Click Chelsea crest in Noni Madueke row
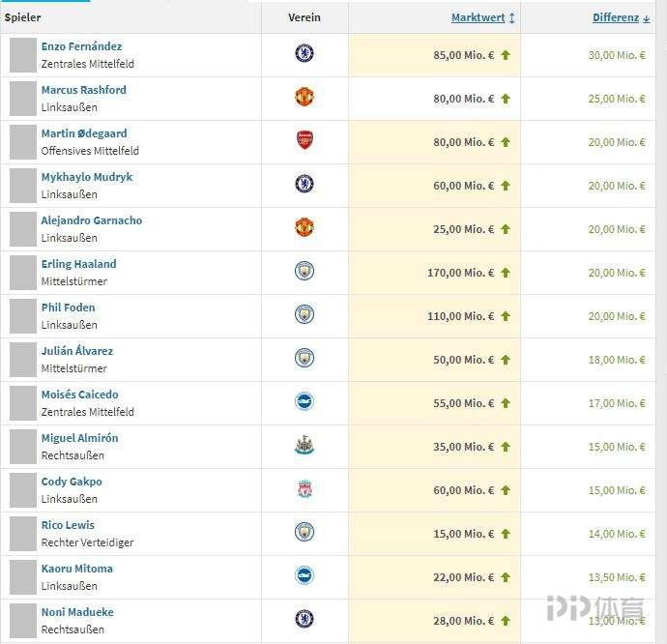The width and height of the screenshot is (667, 644). coord(304,619)
